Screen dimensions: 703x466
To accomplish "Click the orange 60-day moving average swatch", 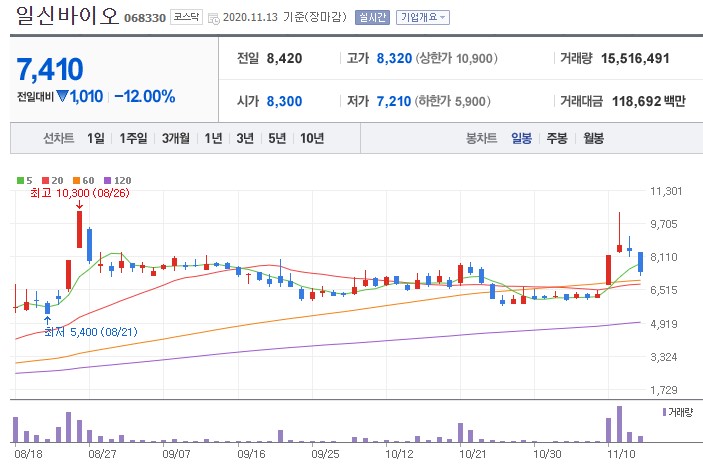I will click(x=76, y=180).
